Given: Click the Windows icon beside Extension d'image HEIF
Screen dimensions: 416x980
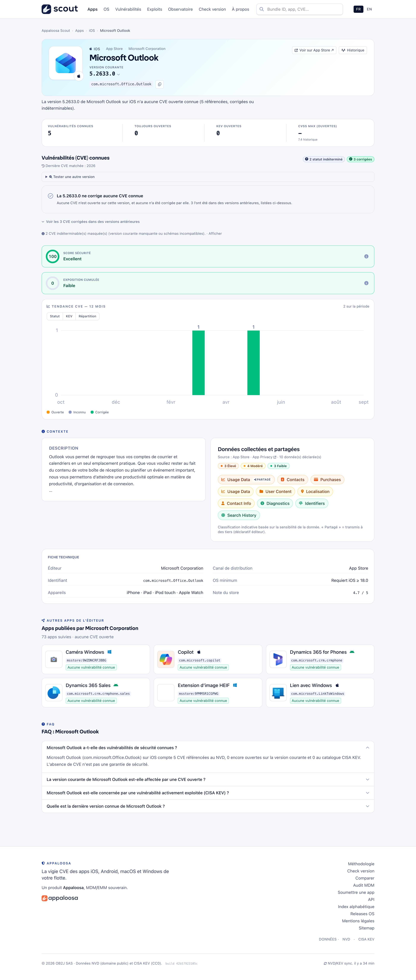Looking at the screenshot, I should pos(235,685).
